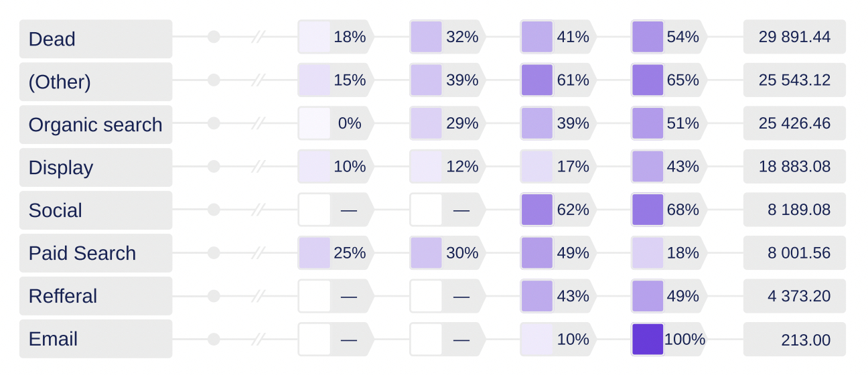The width and height of the screenshot is (868, 375).
Task: Click the Dead row timeline dot
Action: tap(214, 37)
